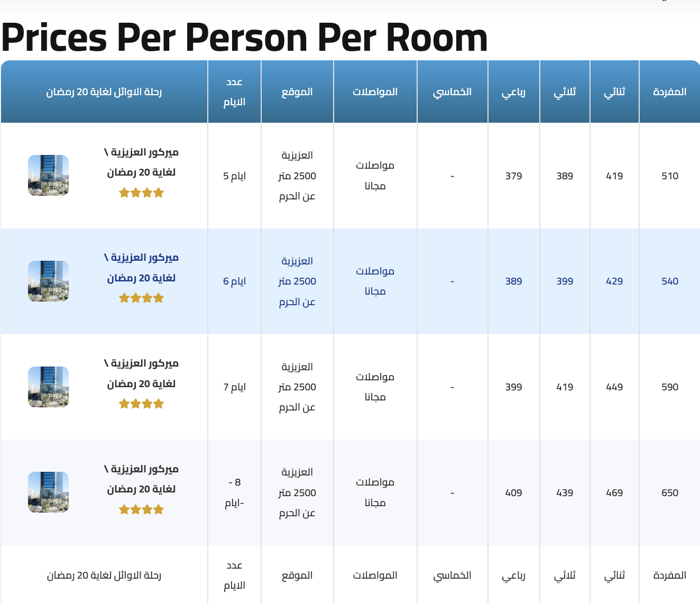Open the hotel image in the 6-day row

[48, 281]
